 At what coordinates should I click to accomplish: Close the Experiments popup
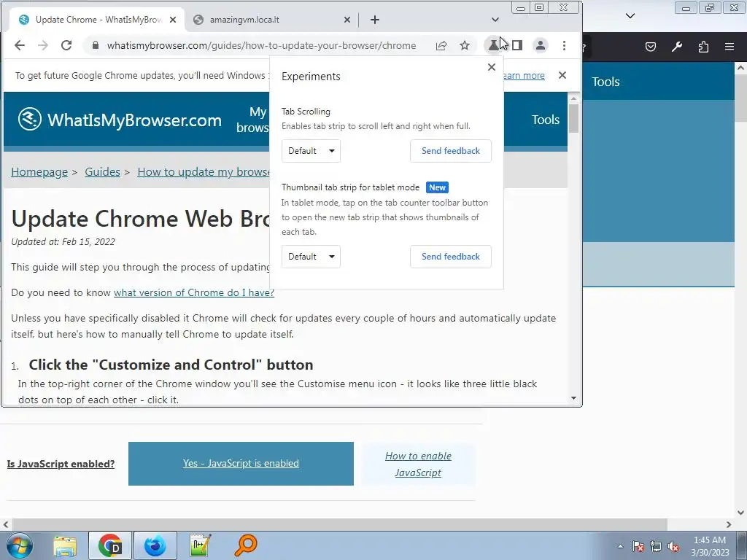[492, 67]
